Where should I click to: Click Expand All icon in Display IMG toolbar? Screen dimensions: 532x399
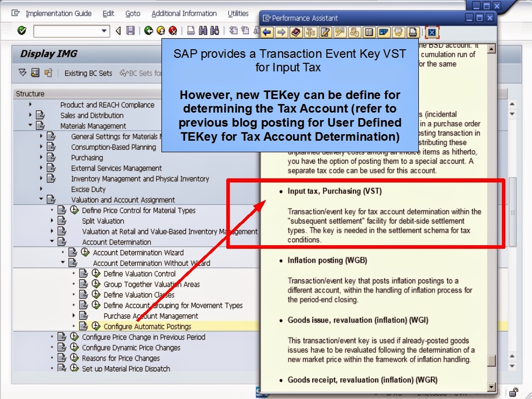[x=23, y=72]
